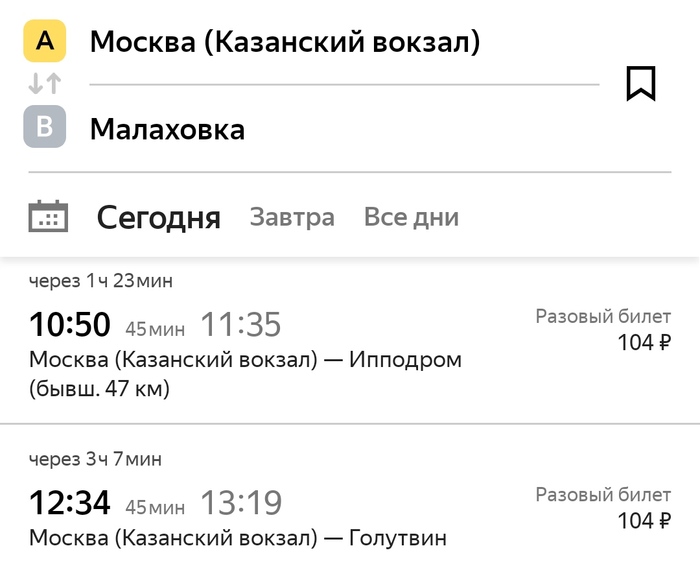700x570 pixels.
Task: Edit destination field Малаховка
Action: (x=167, y=129)
